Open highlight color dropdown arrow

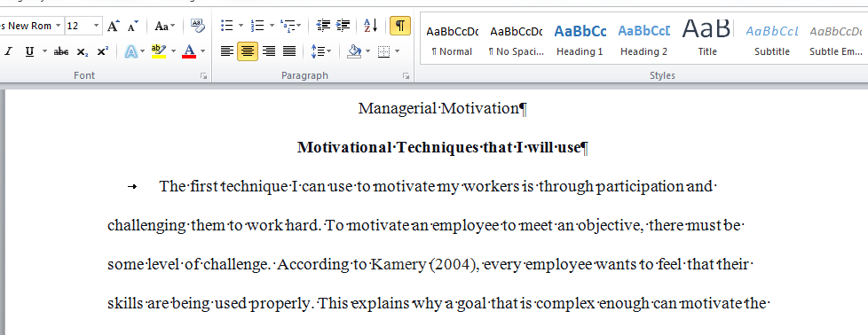click(173, 52)
